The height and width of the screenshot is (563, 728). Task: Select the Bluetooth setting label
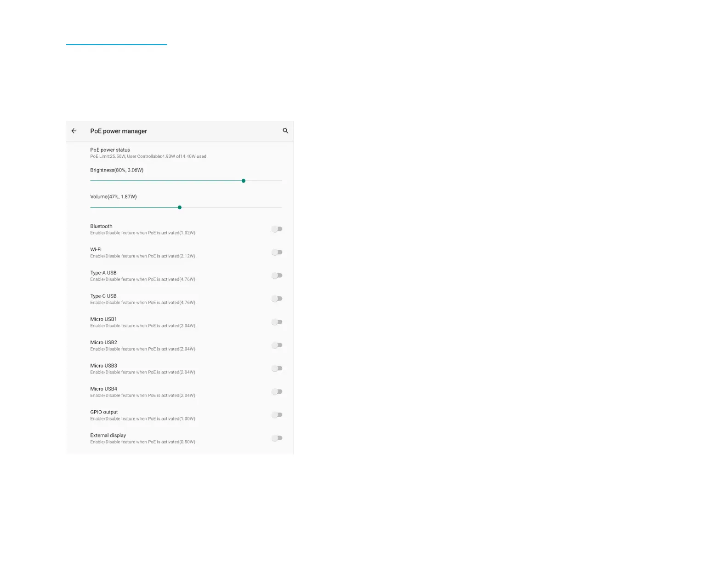coord(101,226)
